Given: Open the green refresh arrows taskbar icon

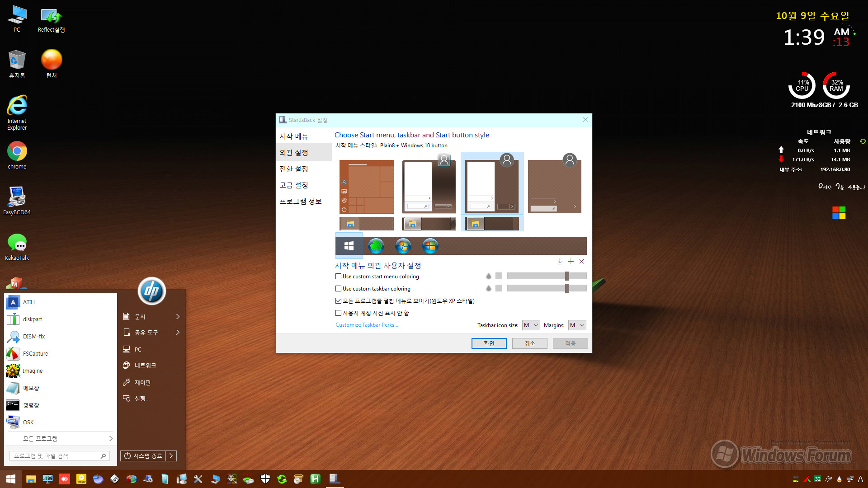Looking at the screenshot, I should 282,479.
